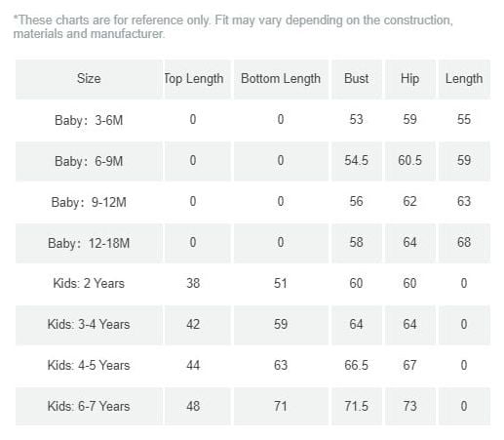This screenshot has height=440, width=504.
Task: Select the Baby: 3-6M size row
Action: [252, 120]
